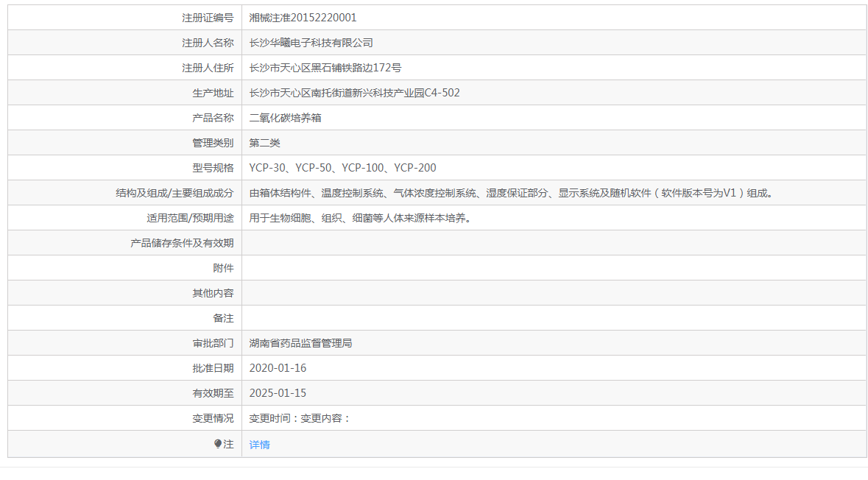The width and height of the screenshot is (868, 480).
Task: Click the 注册证编号 label
Action: [x=208, y=18]
